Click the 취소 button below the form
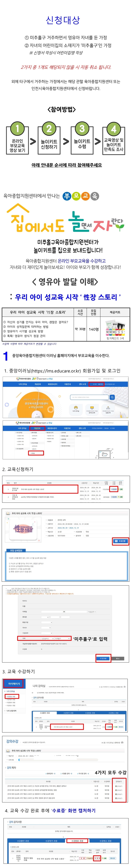Viewport: 131px width, 868px height. click(118, 658)
